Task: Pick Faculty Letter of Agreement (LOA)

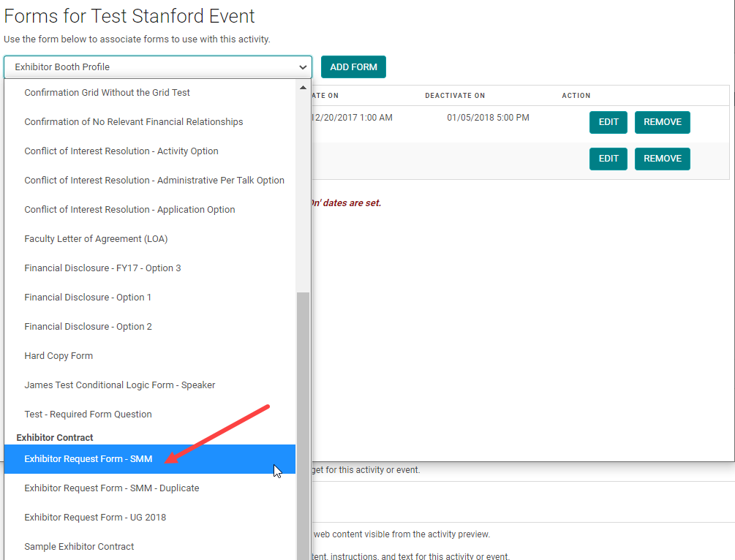Action: coord(96,239)
